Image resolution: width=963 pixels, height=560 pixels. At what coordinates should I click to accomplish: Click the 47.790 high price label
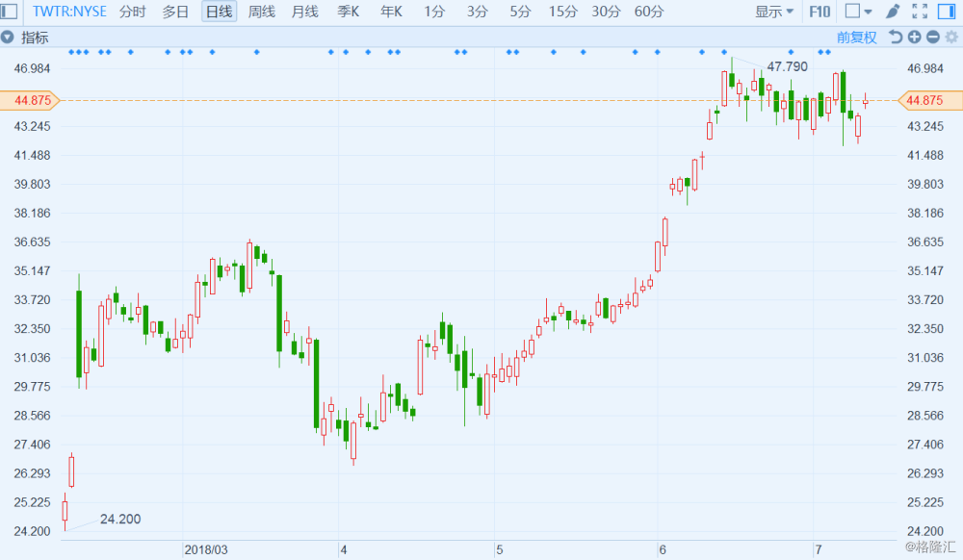coord(788,66)
